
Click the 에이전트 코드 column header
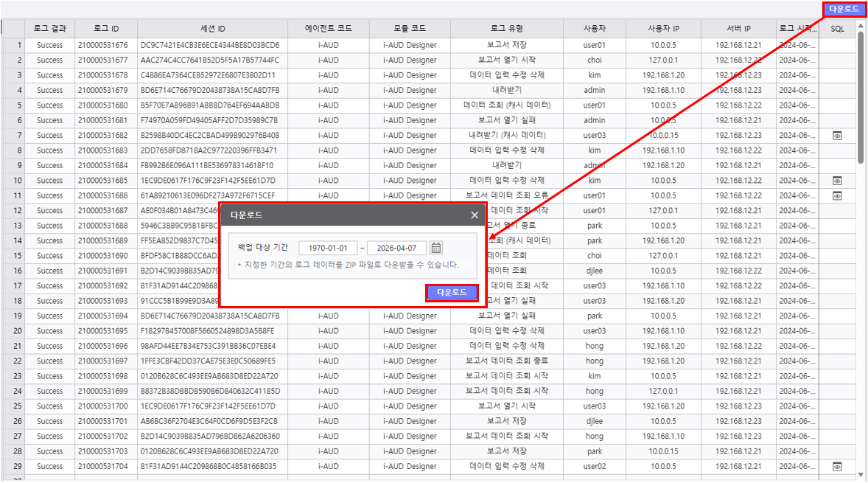pyautogui.click(x=329, y=28)
